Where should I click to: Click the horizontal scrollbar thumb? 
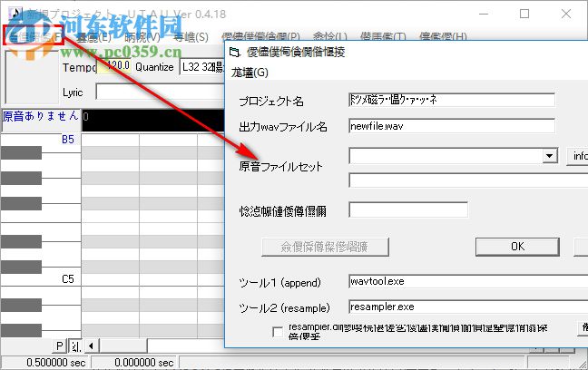click(123, 346)
